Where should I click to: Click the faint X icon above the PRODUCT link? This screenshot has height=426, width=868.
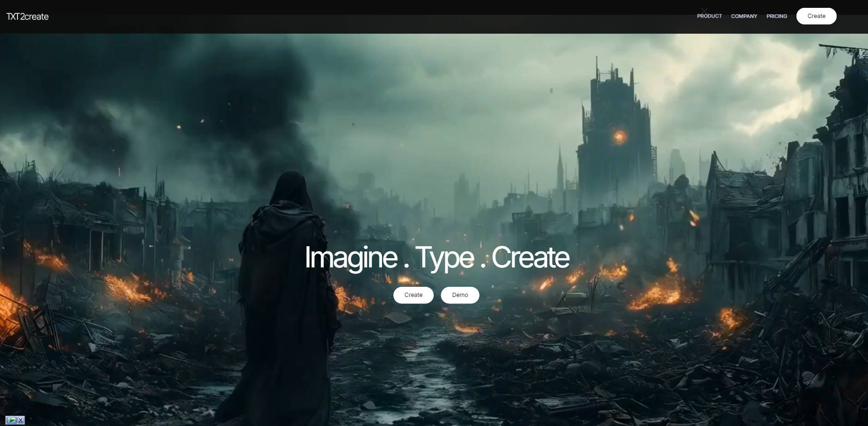(x=704, y=10)
